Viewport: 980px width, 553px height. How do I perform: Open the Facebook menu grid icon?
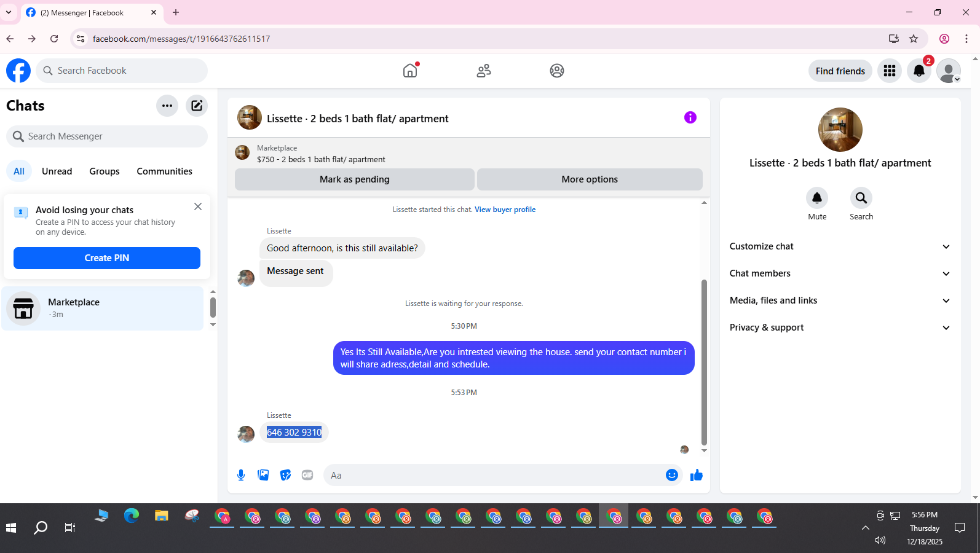(890, 71)
